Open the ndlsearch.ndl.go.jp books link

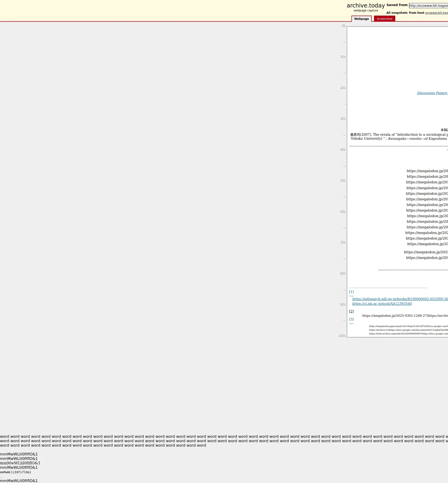tap(400, 299)
